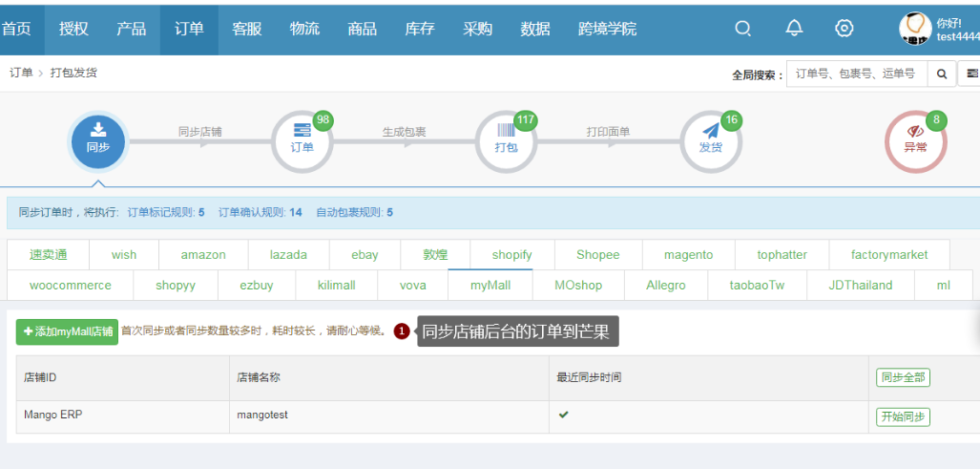Image resolution: width=980 pixels, height=469 pixels.
Task: Click 开始同步 for the mangotest store
Action: (903, 417)
